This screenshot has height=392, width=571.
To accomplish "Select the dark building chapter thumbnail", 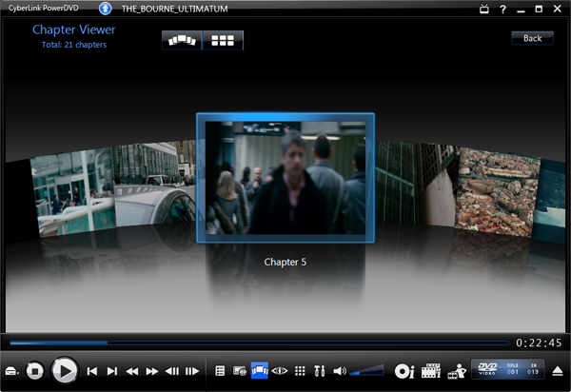I will click(x=414, y=184).
